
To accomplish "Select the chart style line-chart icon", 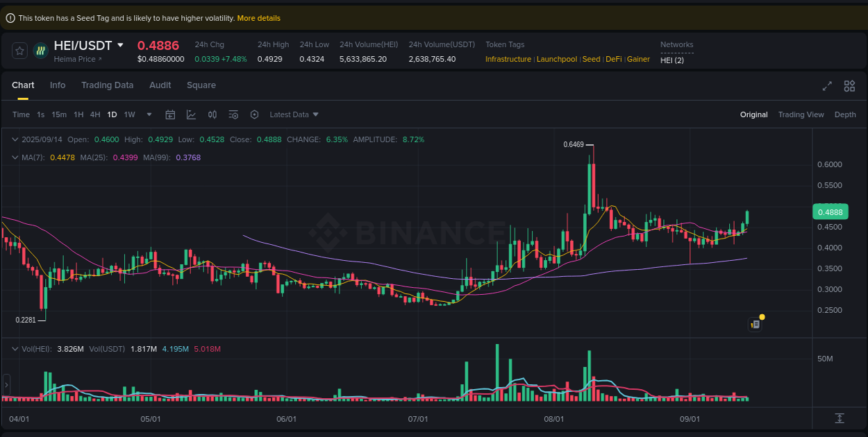I will point(192,114).
